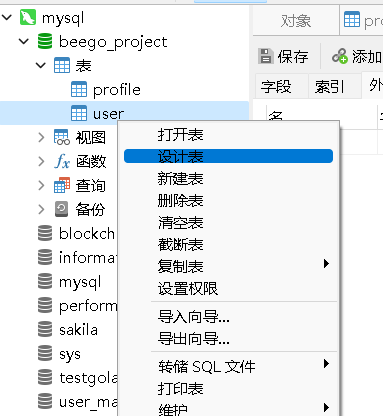Click the beegо_project green database icon

pos(45,41)
